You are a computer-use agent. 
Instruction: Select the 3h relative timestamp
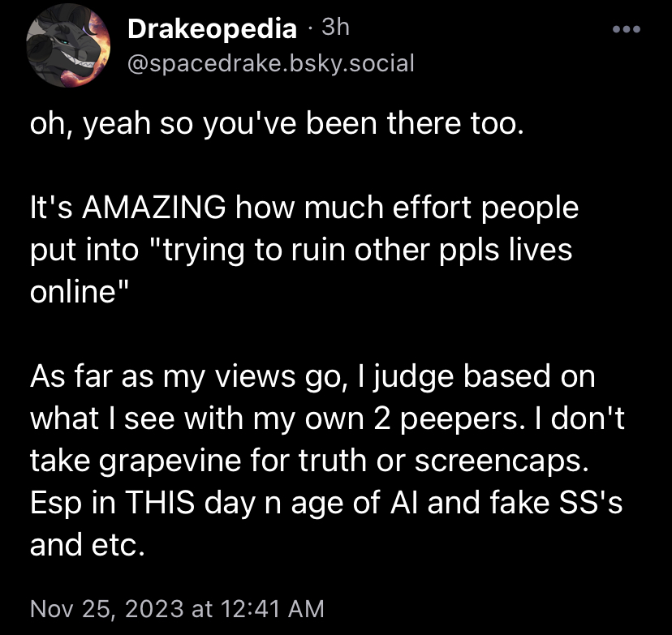335,28
